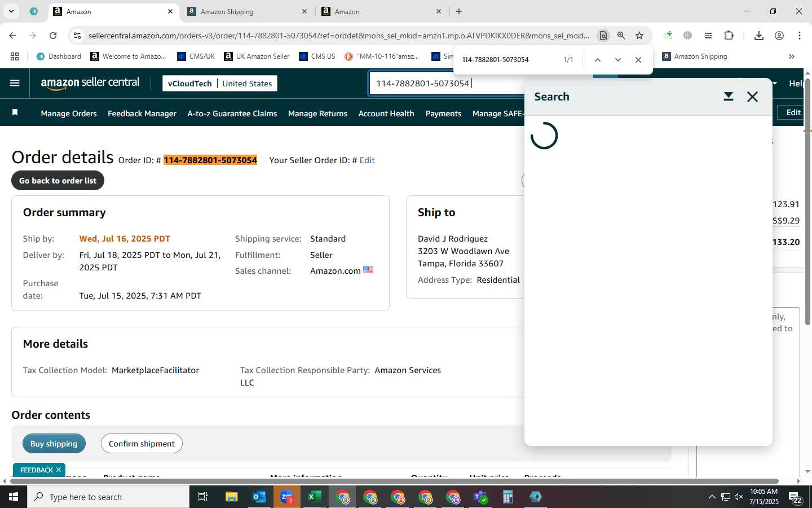Open the Extensions puzzle icon
The height and width of the screenshot is (508, 812).
(729, 36)
